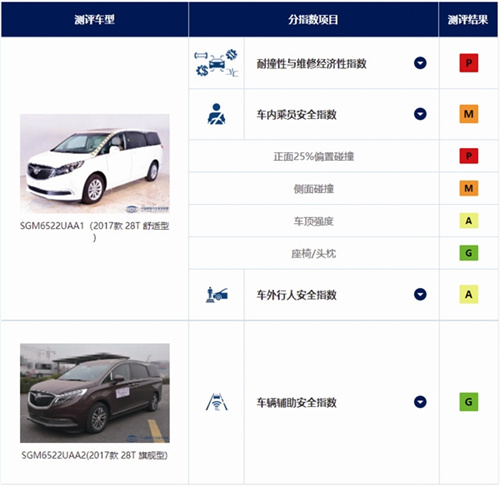The width and height of the screenshot is (500, 487).
Task: Click the vehicle assist safety radar icon
Action: (x=216, y=402)
